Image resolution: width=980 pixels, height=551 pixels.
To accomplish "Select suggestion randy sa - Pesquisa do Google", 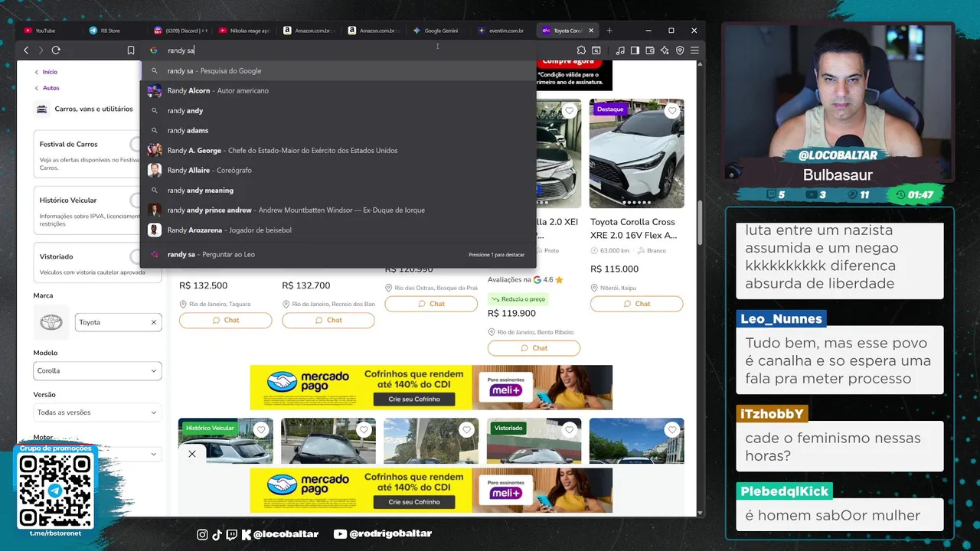I will click(338, 70).
